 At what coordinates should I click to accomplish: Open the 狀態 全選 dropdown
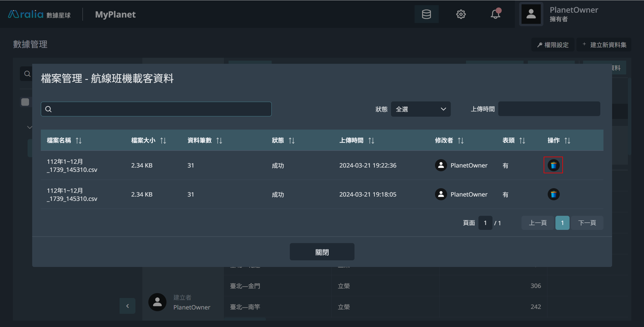421,109
